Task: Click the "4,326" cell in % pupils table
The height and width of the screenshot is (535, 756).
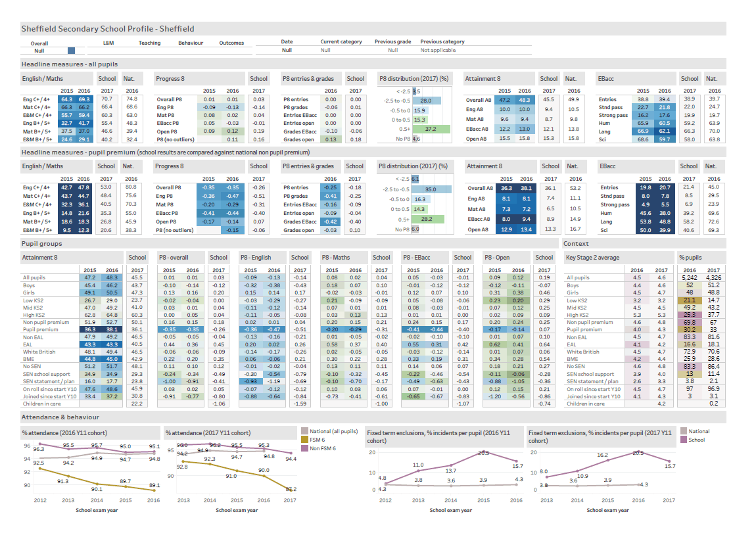Action: pos(713,277)
